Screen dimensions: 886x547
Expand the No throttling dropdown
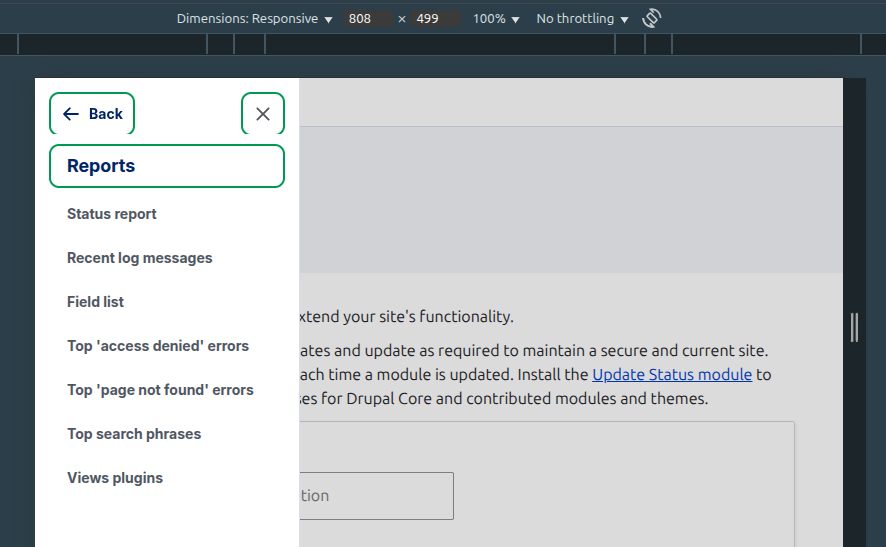(582, 19)
